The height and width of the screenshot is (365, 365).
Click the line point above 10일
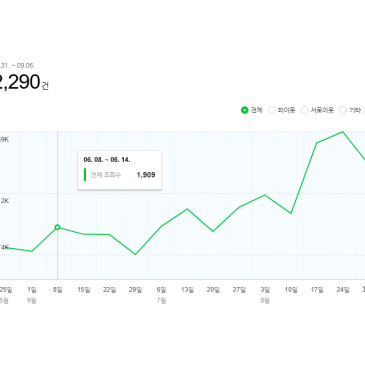coord(291,213)
